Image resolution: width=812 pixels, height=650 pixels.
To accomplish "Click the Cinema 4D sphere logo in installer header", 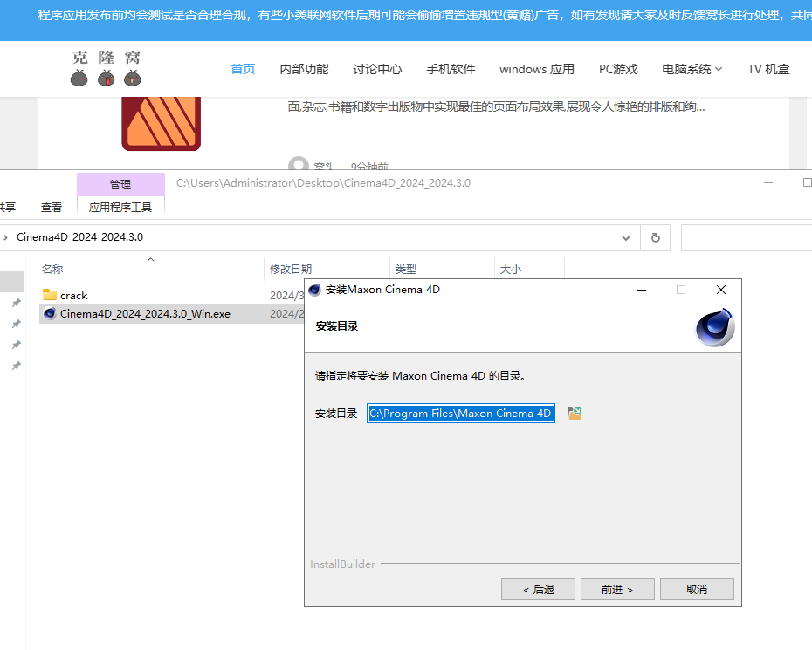I will [714, 327].
